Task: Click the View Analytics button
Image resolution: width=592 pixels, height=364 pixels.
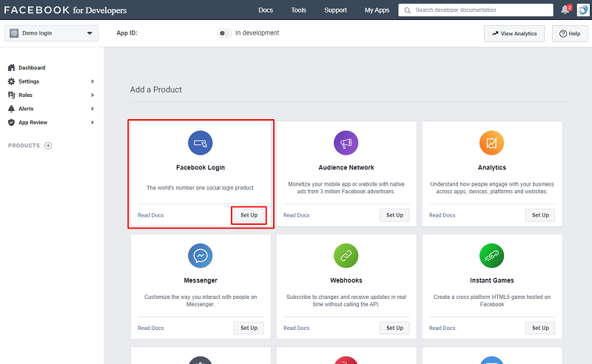Action: [x=514, y=33]
